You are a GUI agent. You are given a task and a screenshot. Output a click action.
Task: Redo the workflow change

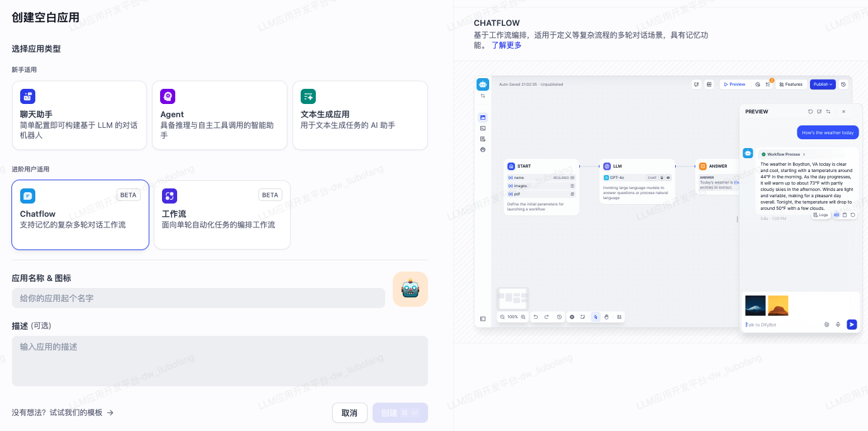[547, 317]
